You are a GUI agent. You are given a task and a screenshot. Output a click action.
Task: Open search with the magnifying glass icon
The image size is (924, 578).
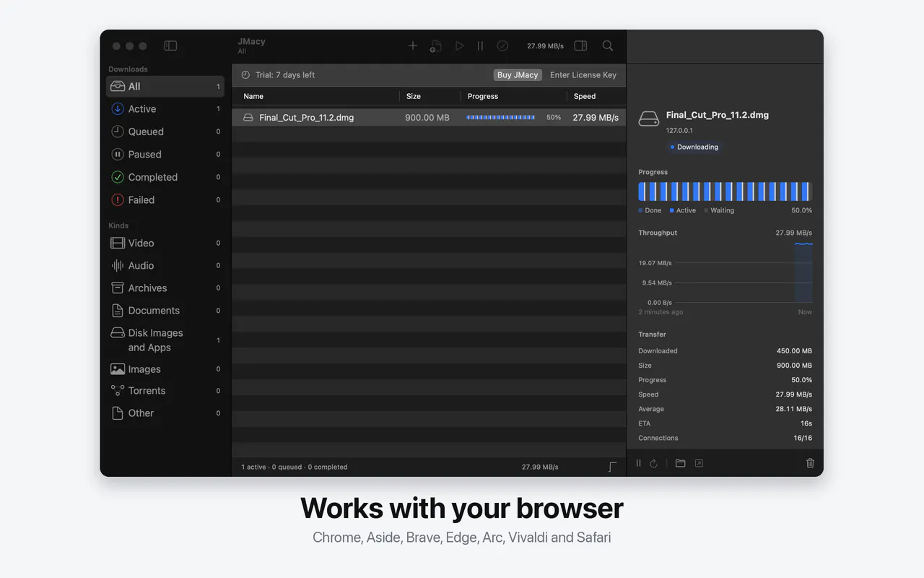pos(608,46)
